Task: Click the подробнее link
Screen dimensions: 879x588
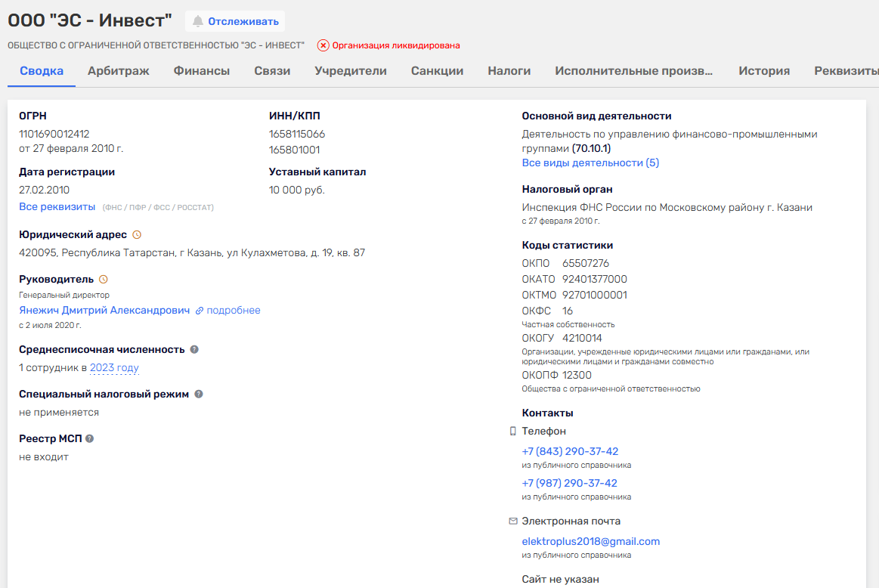Action: (234, 311)
